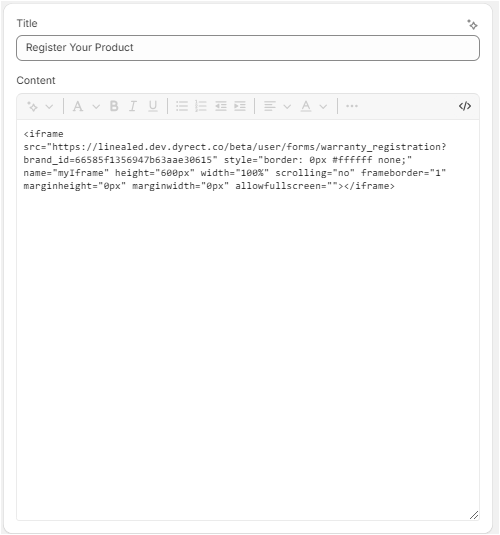Click the Title field 'Register Your Product'

tap(248, 48)
